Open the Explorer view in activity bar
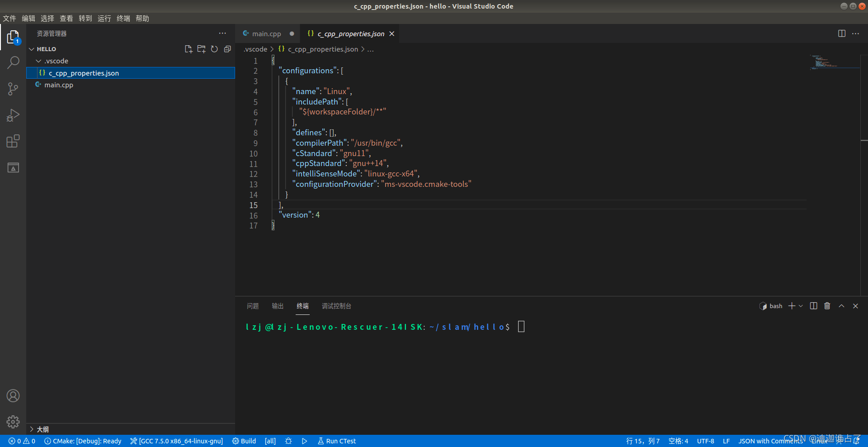868x447 pixels. [13, 37]
